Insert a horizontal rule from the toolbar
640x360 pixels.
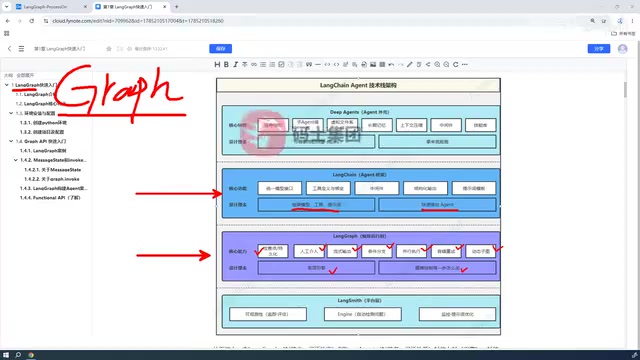318,64
